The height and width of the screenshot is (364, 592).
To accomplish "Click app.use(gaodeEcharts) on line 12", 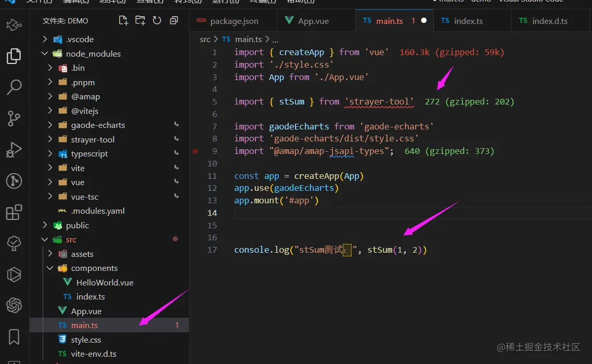I will (x=287, y=188).
